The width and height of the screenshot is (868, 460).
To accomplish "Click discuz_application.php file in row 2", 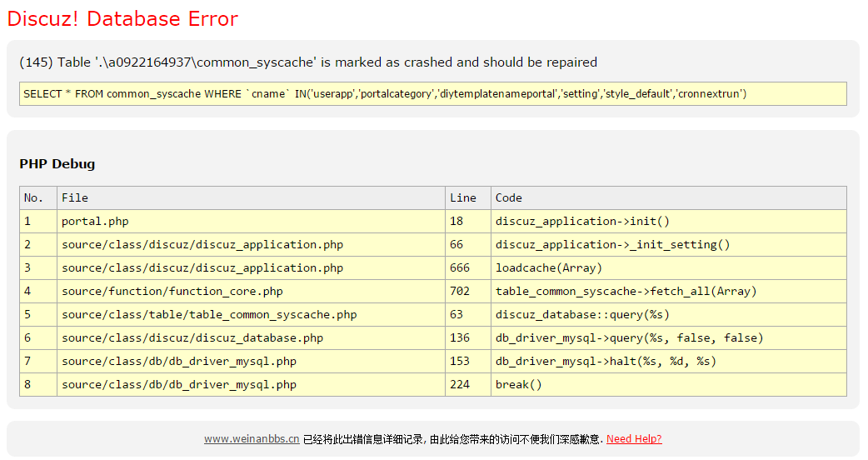I will 251,245.
